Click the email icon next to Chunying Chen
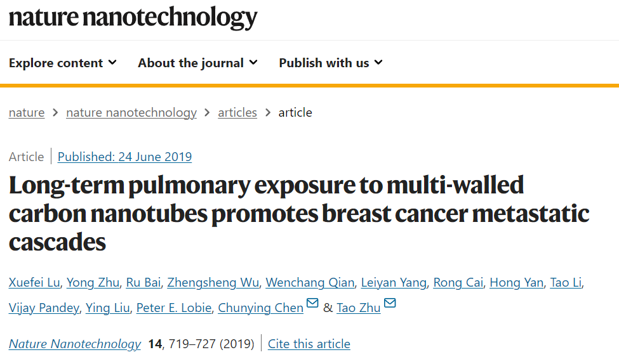Viewport: 619px width, 364px height. coord(312,302)
